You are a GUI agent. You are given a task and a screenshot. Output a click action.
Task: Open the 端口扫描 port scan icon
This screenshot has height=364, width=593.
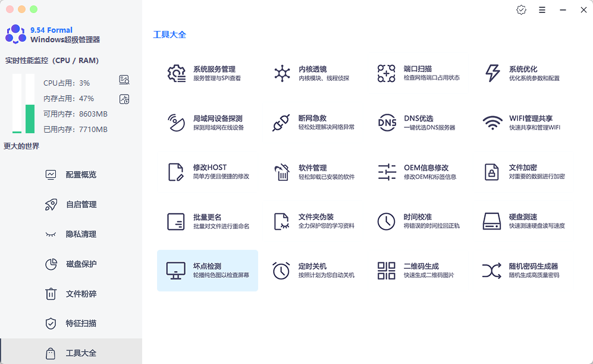(386, 73)
